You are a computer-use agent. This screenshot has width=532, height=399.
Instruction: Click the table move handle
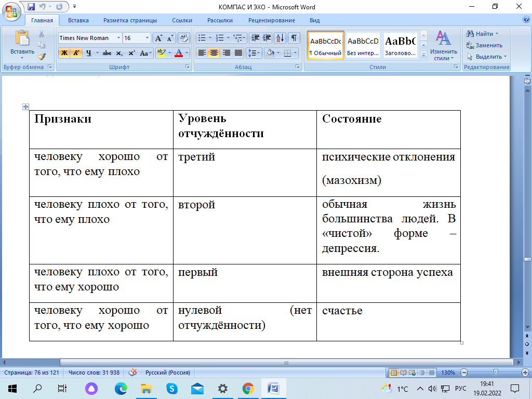coord(25,107)
